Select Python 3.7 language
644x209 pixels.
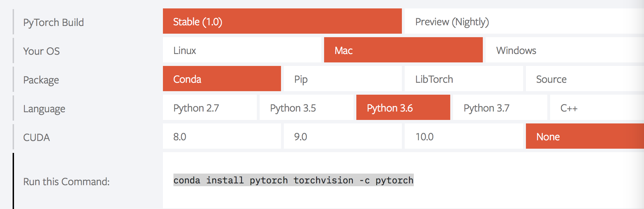point(500,107)
